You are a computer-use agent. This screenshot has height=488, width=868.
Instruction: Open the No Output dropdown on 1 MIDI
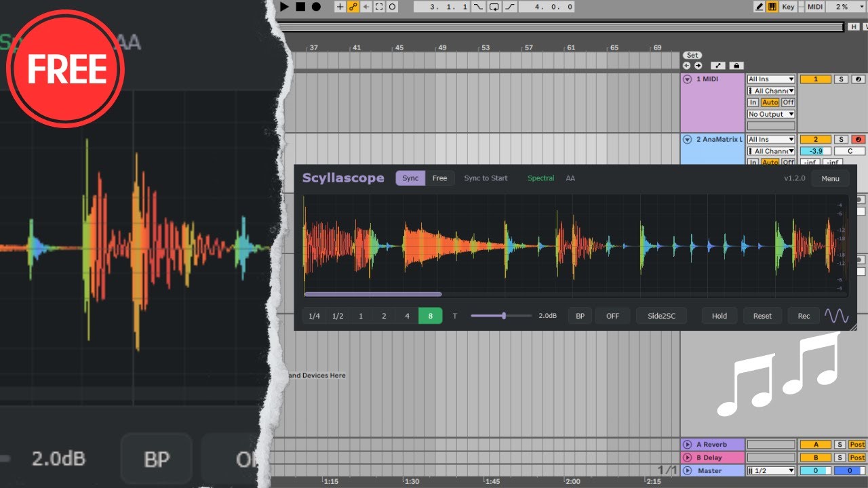pos(771,115)
